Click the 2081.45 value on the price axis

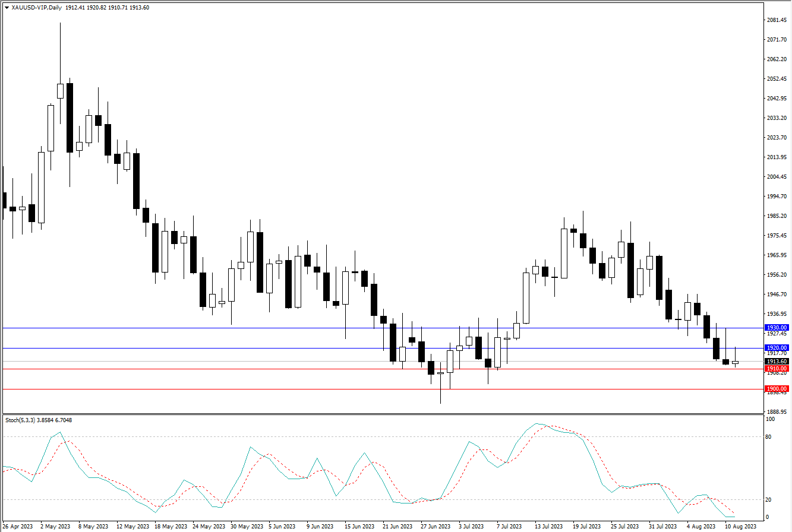click(x=776, y=20)
